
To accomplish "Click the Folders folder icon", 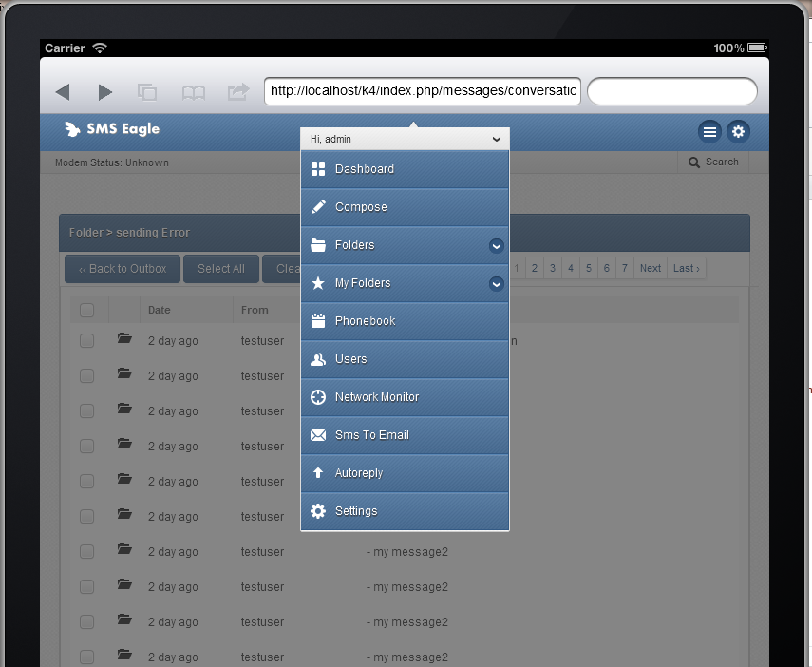I will 318,244.
